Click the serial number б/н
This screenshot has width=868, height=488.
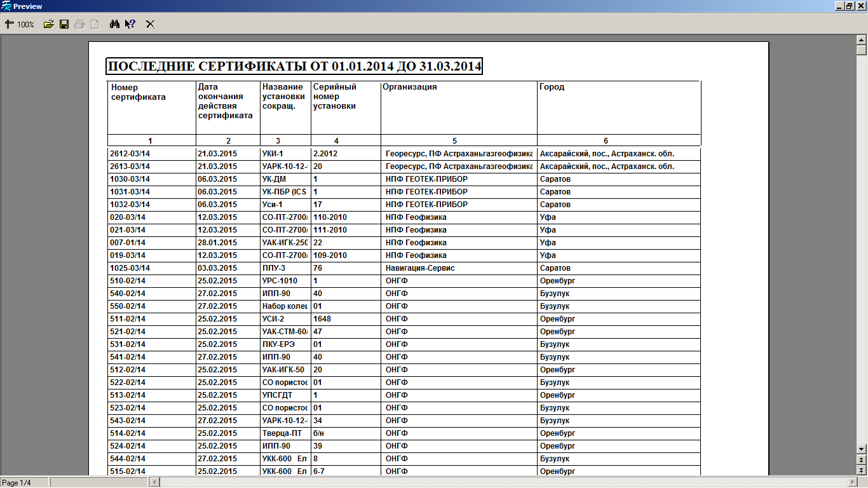point(319,433)
